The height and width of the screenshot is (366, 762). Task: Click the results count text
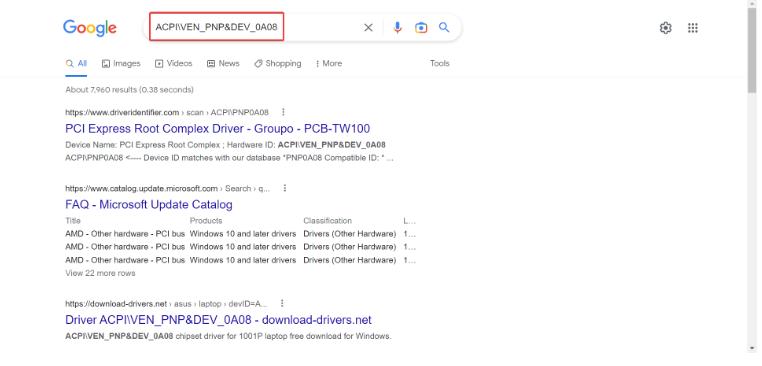(x=129, y=90)
